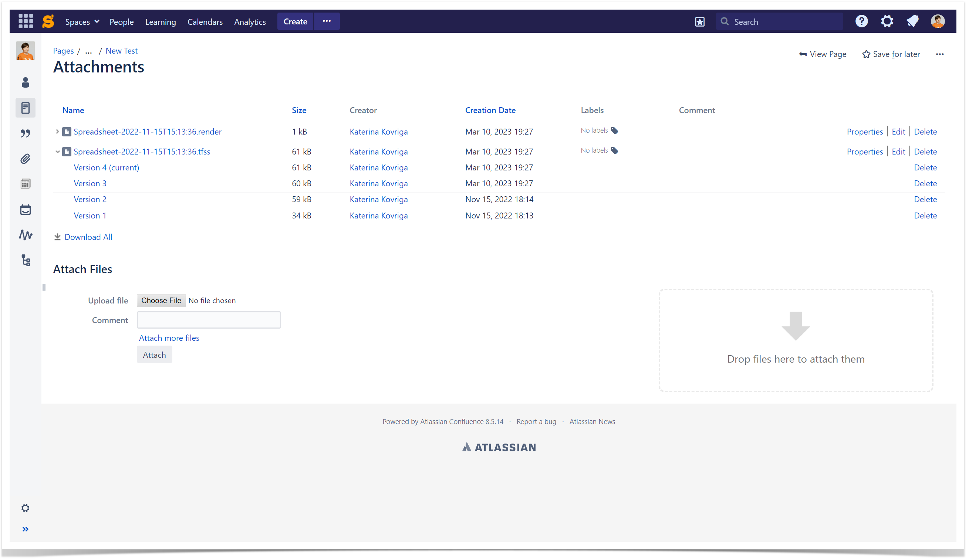Image resolution: width=969 pixels, height=560 pixels.
Task: Click the paperclip attachments sidebar icon
Action: (26, 159)
